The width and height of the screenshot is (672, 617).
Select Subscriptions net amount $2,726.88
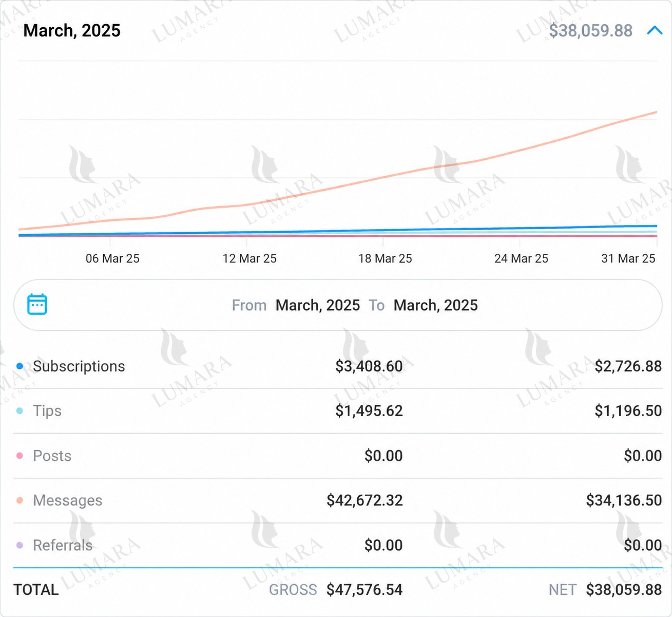tap(628, 366)
